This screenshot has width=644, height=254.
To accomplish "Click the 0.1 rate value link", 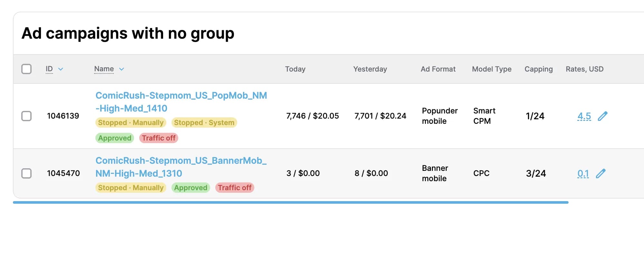I will [x=583, y=173].
